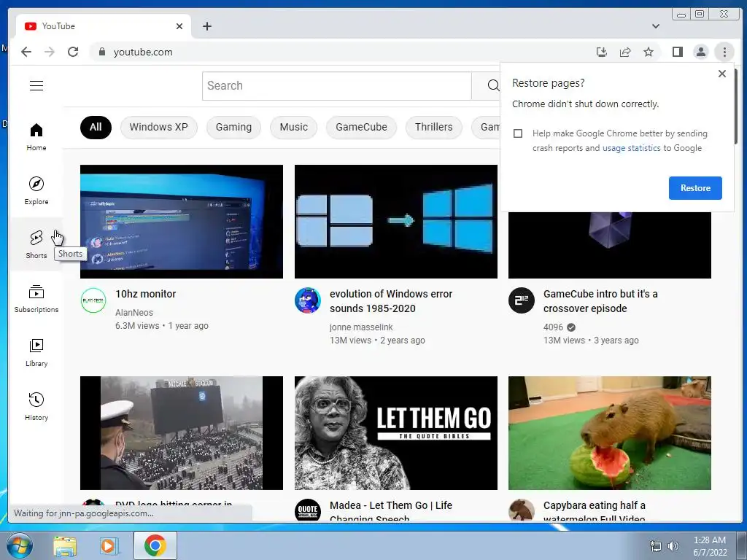The width and height of the screenshot is (747, 560).
Task: Open the usage statistics link
Action: pos(631,148)
